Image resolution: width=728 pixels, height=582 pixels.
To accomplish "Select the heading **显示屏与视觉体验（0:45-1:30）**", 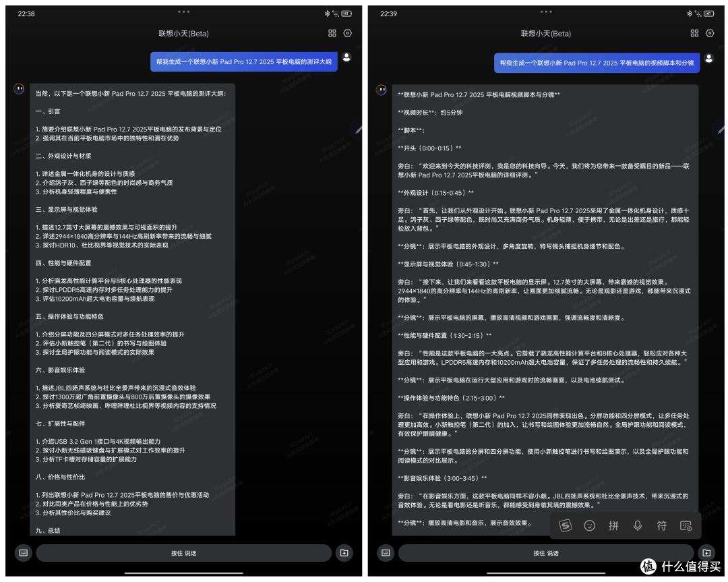I will [448, 264].
